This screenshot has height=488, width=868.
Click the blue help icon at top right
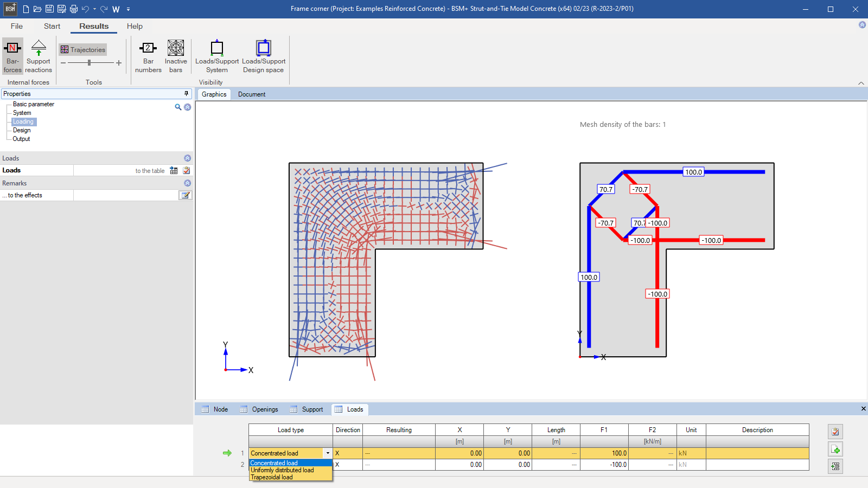(862, 25)
